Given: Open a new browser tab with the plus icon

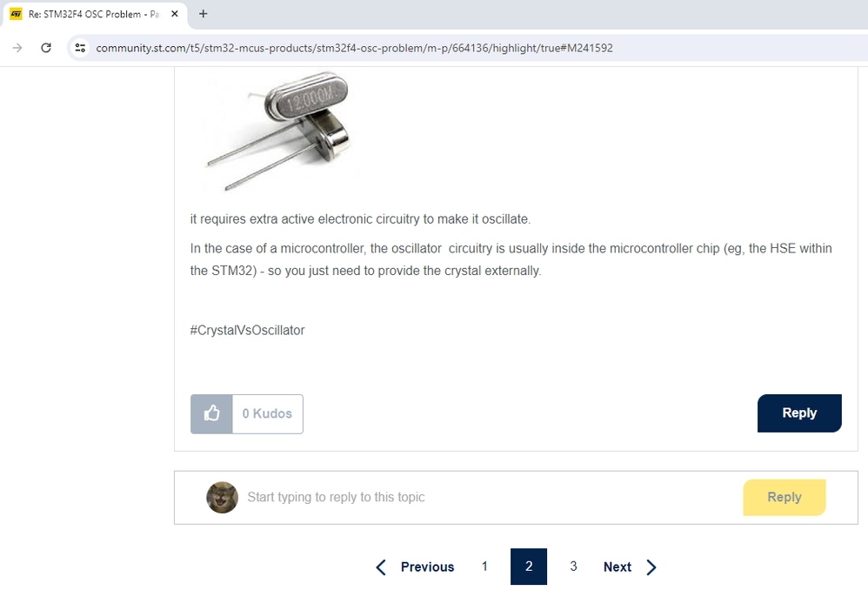Looking at the screenshot, I should 204,14.
